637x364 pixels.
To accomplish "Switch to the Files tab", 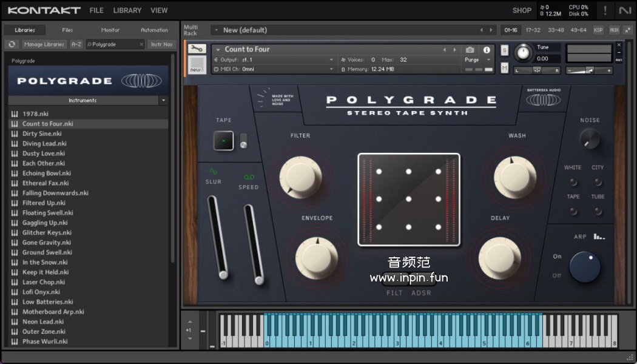I will (67, 30).
